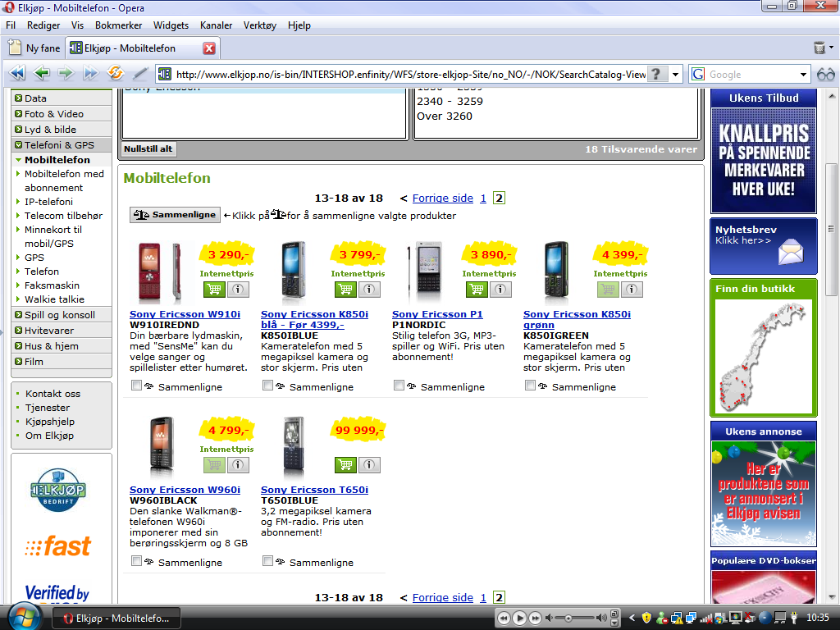The height and width of the screenshot is (630, 840).
Task: Open the Sony Ericsson T650i product link
Action: 314,490
